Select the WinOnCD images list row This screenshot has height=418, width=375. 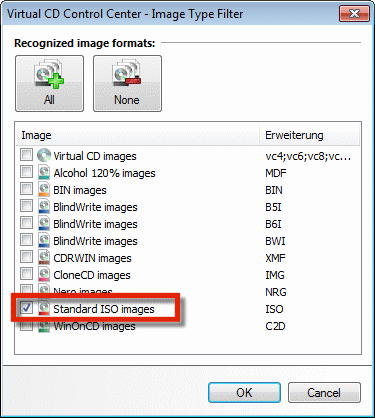pyautogui.click(x=188, y=326)
